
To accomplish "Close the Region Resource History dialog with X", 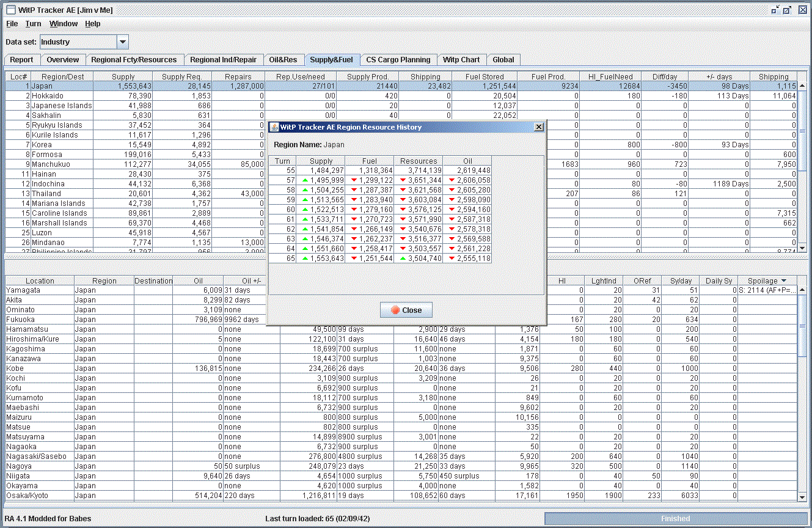I will pos(538,127).
